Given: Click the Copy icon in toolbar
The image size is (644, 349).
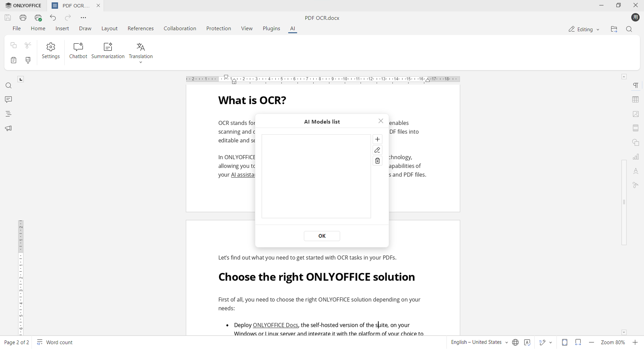Looking at the screenshot, I should [13, 45].
